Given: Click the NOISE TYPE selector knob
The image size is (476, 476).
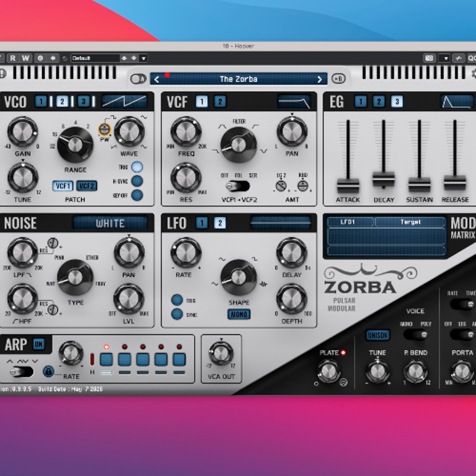Looking at the screenshot, I should [x=75, y=277].
